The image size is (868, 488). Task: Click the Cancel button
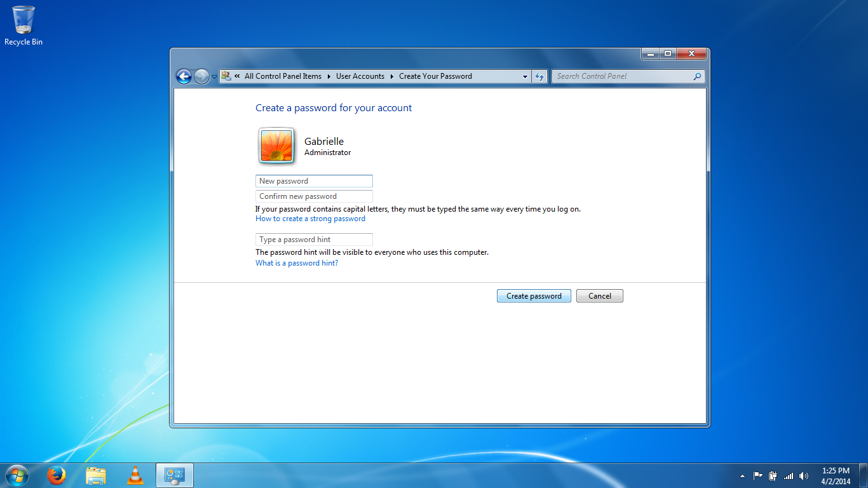pos(600,296)
